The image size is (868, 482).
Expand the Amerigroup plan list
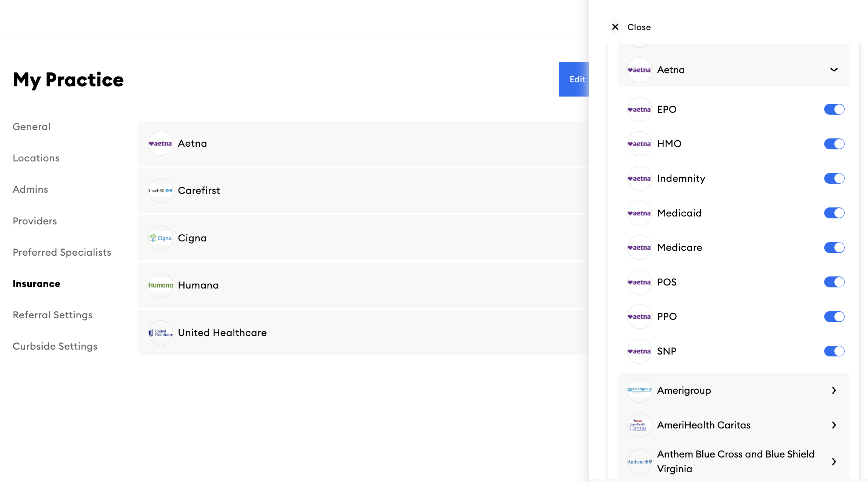point(834,390)
